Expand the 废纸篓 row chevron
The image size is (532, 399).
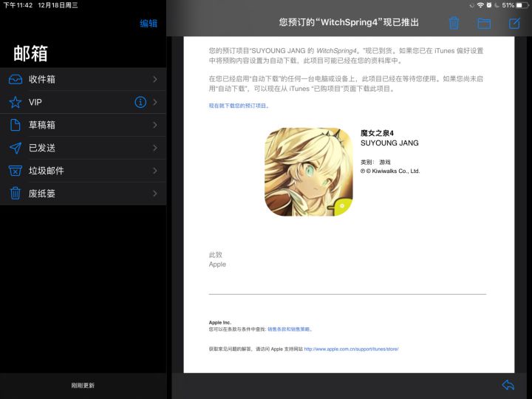(x=155, y=194)
